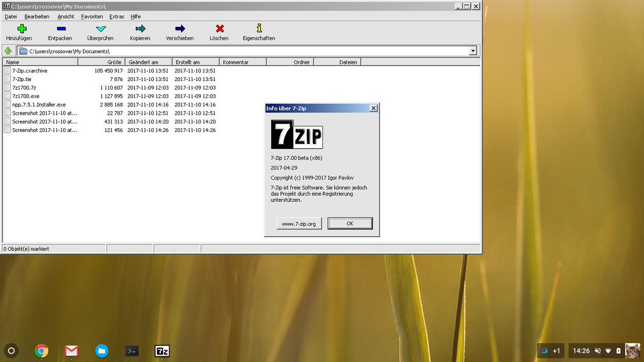644x362 pixels.
Task: Open Gmail from the shelf
Action: [71, 351]
